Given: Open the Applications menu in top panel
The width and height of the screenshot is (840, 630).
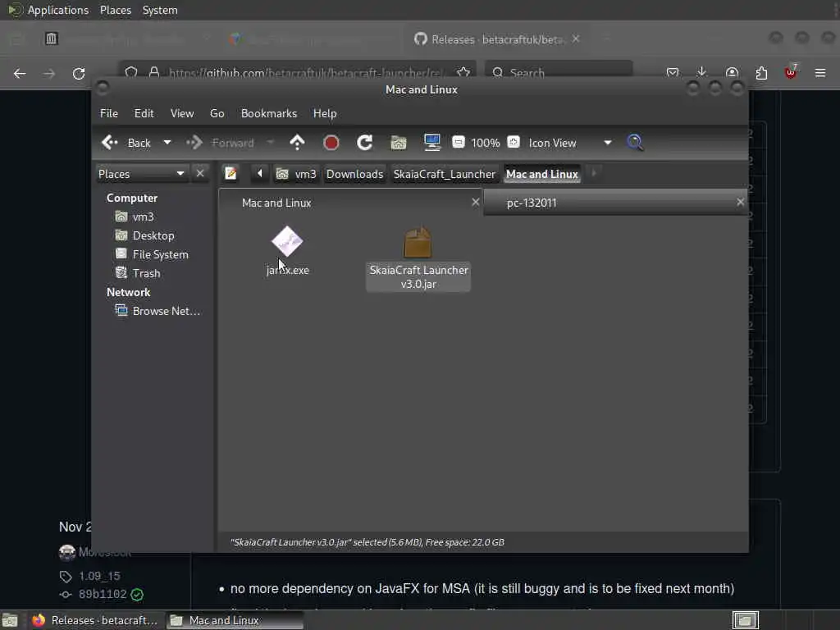Looking at the screenshot, I should click(58, 10).
